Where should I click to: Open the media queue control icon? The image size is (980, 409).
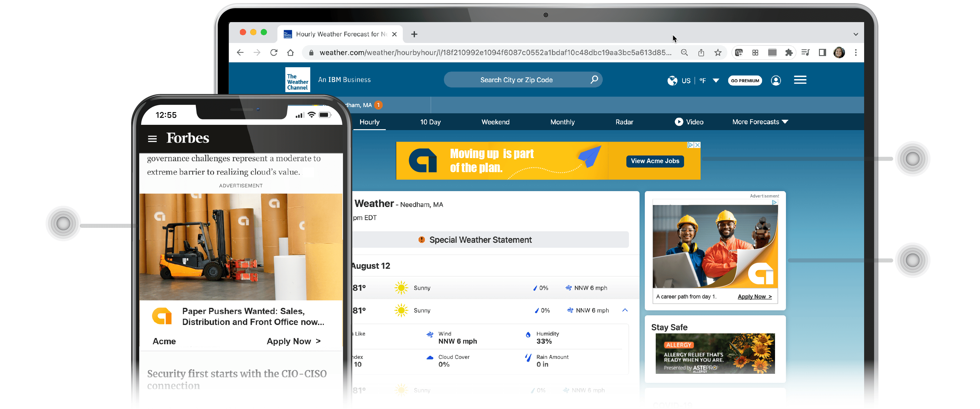[x=805, y=53]
